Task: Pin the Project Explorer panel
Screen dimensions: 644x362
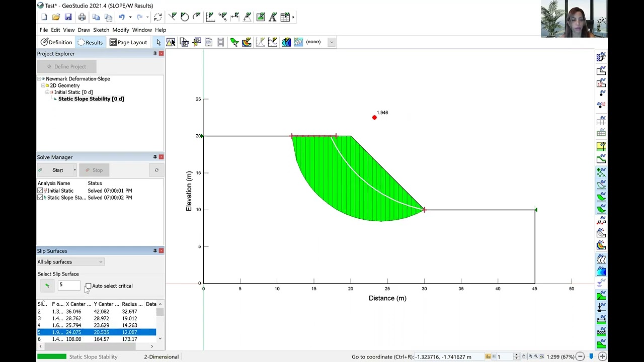Action: tap(155, 53)
